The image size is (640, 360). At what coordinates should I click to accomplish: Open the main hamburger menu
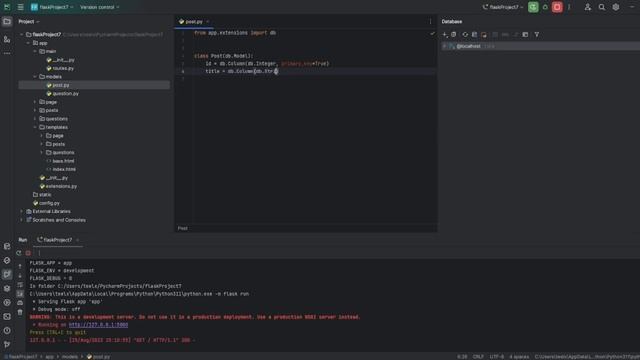pos(20,7)
